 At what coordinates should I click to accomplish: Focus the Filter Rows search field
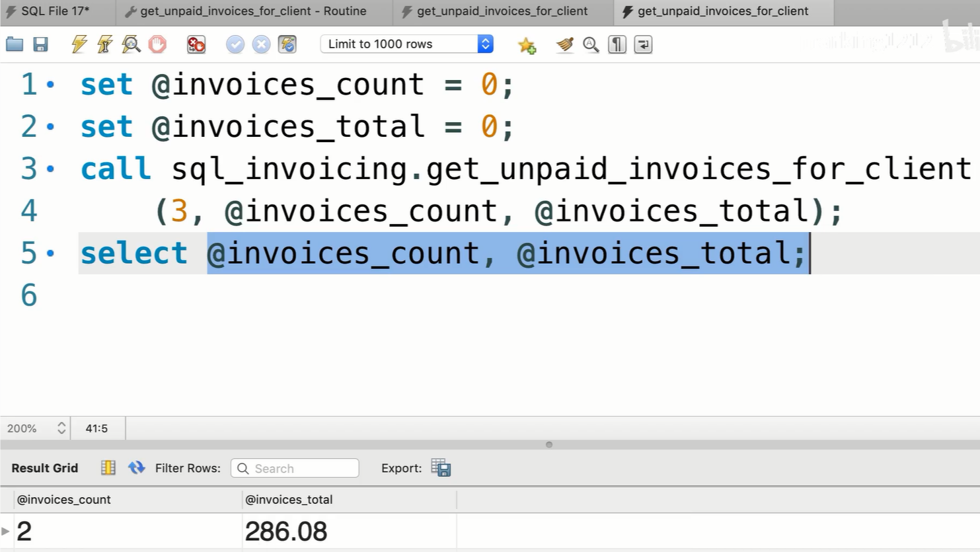(x=295, y=469)
